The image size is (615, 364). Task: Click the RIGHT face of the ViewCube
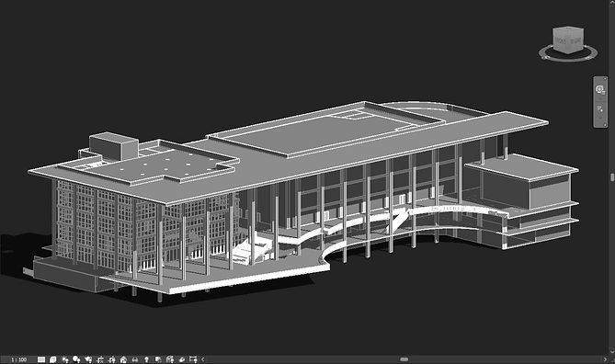(575, 40)
